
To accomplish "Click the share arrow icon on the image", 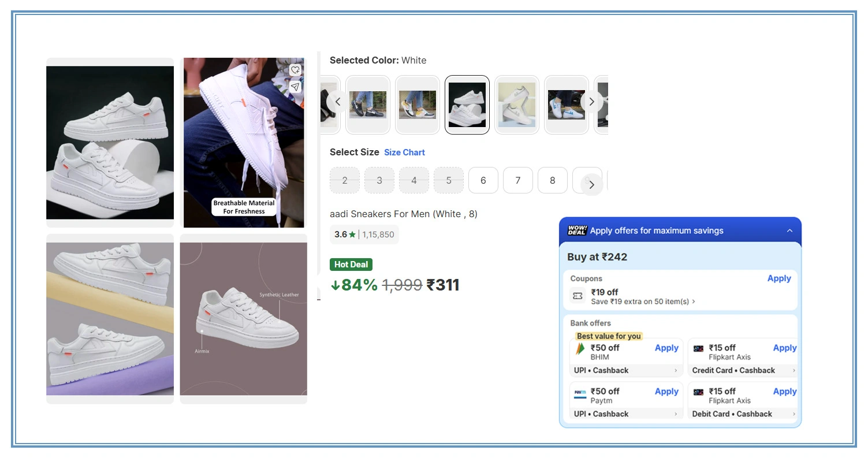I will [x=295, y=87].
